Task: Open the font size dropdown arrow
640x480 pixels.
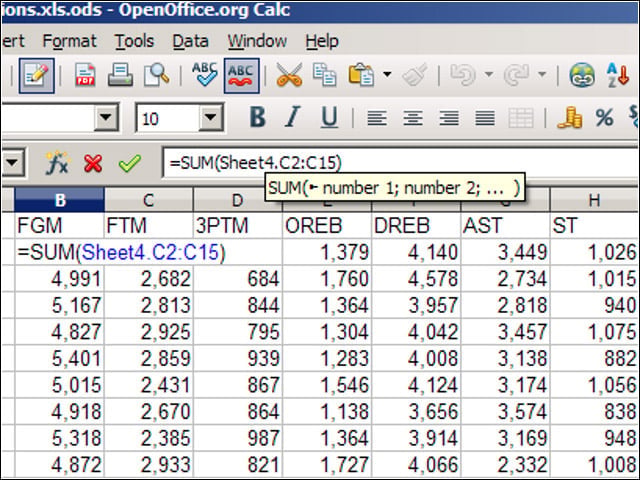Action: point(211,118)
